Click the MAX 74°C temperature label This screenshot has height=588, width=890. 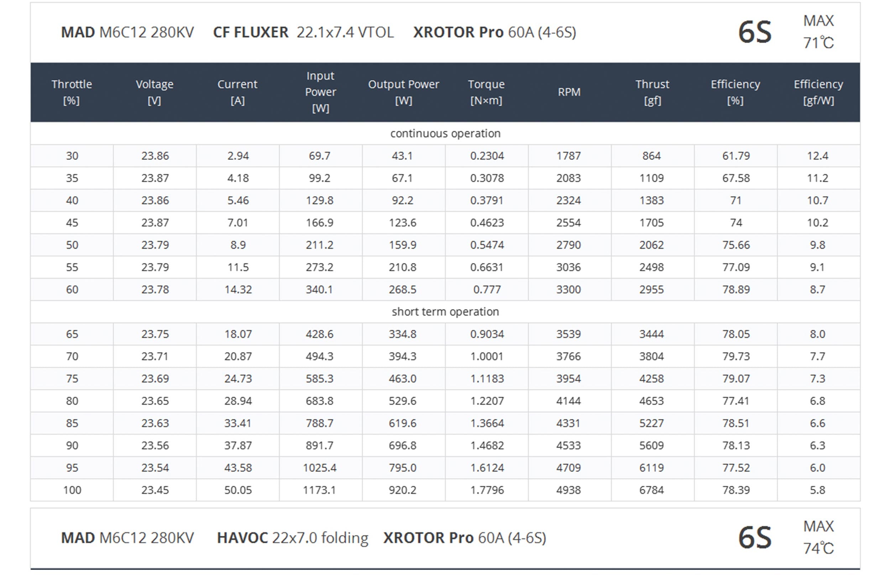coord(818,537)
